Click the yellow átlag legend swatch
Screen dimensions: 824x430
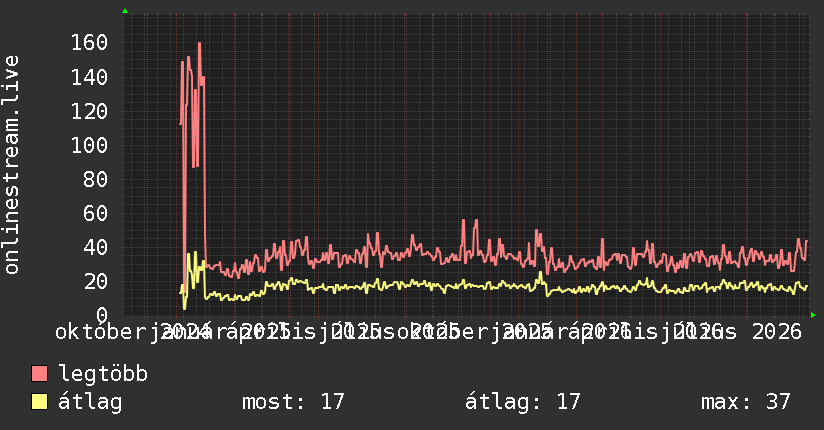pyautogui.click(x=39, y=402)
